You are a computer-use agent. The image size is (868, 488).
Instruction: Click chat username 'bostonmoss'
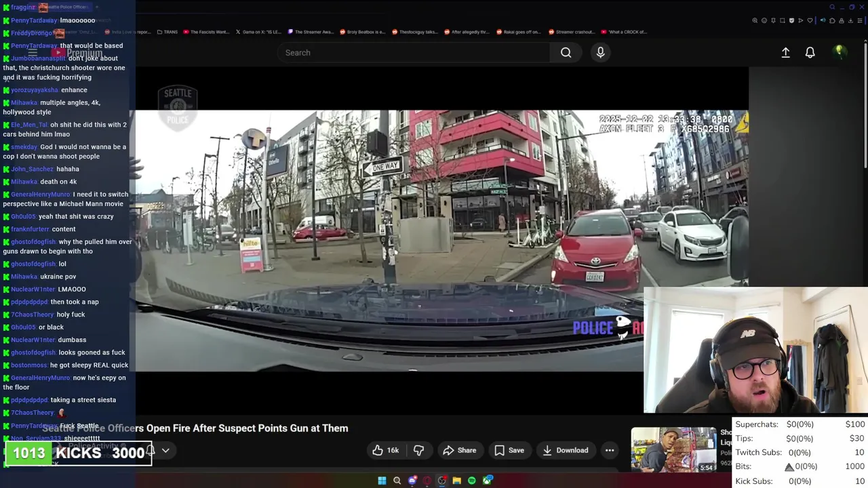click(29, 365)
